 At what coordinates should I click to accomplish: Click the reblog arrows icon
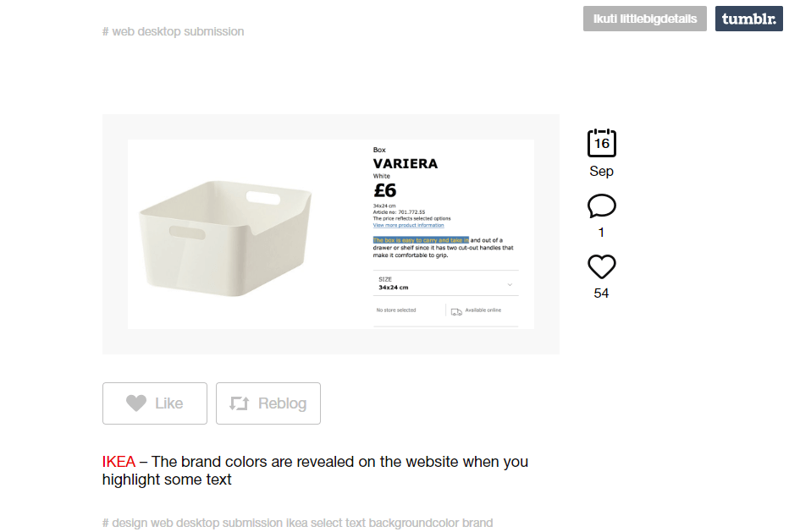click(x=240, y=403)
